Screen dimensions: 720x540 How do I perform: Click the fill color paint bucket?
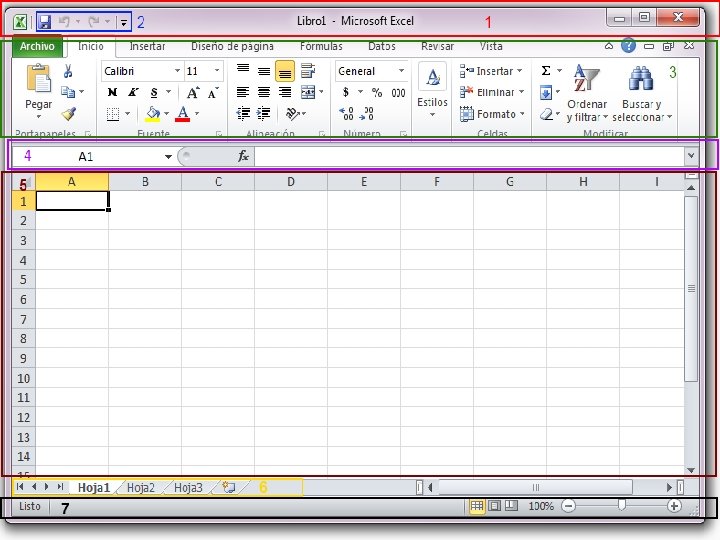pyautogui.click(x=152, y=114)
